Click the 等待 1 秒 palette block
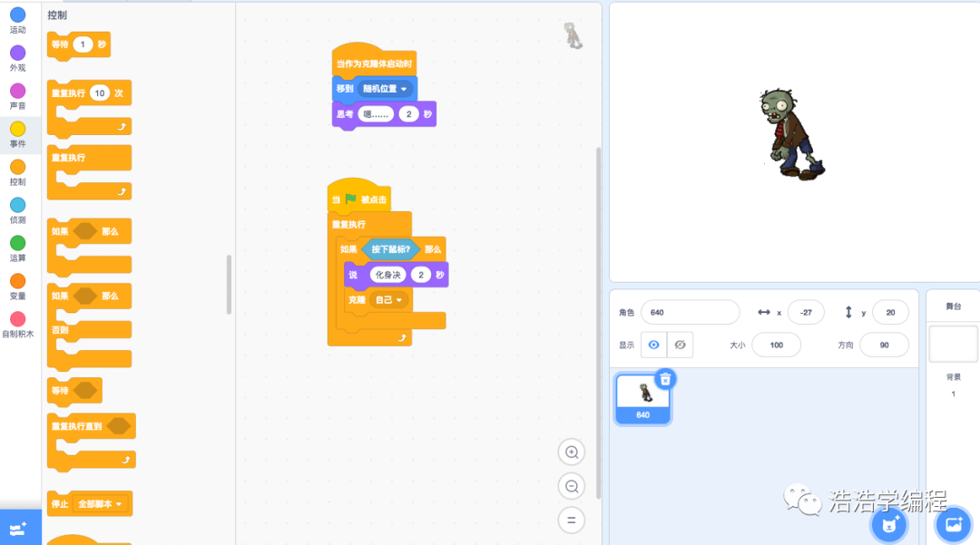 pyautogui.click(x=79, y=45)
